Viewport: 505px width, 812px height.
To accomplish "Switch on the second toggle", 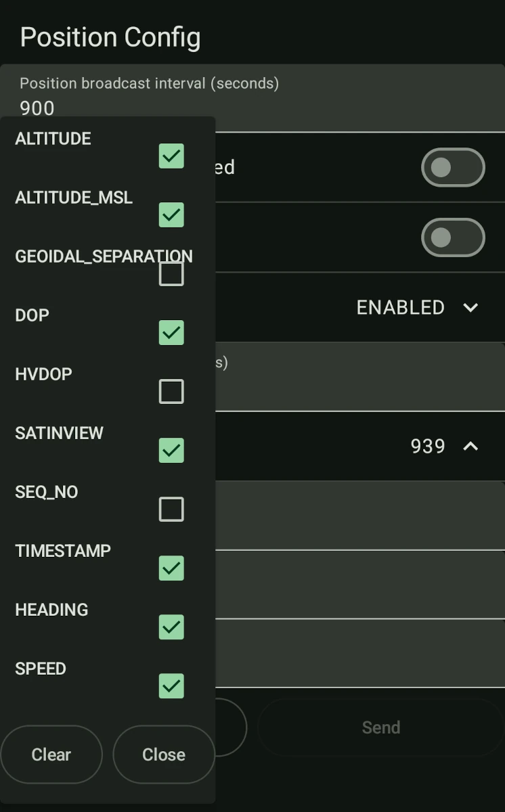I will coord(453,238).
